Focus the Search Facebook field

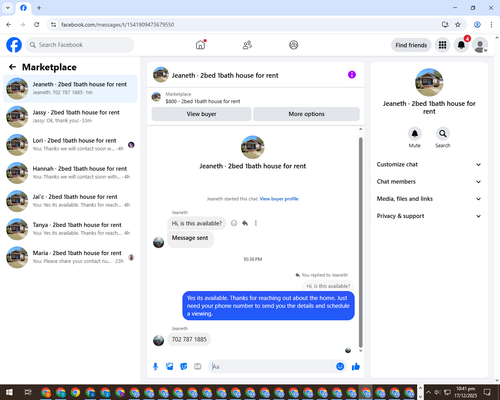click(80, 45)
